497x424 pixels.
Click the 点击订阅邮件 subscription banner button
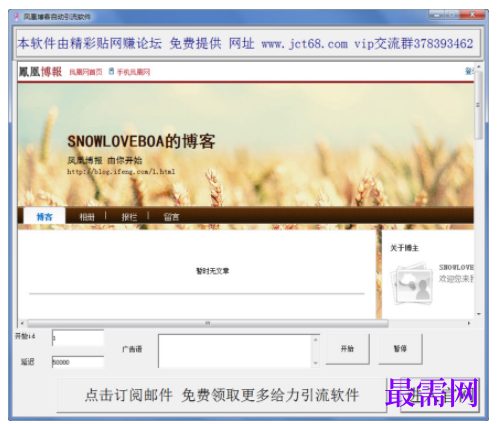tap(222, 395)
